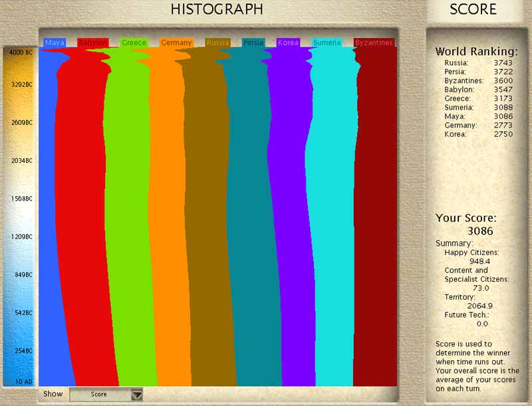The width and height of the screenshot is (532, 406).
Task: Pick the Sumeria legend label
Action: pos(327,43)
